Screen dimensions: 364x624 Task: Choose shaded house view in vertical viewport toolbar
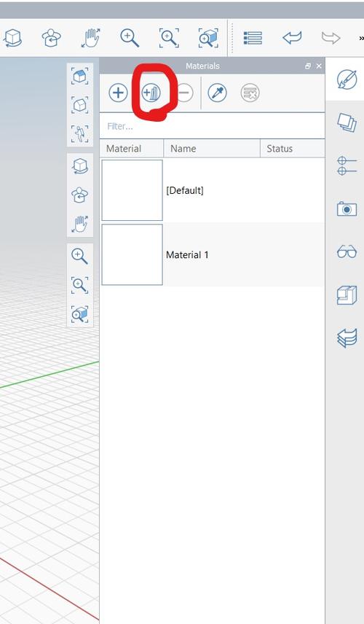coord(80,76)
